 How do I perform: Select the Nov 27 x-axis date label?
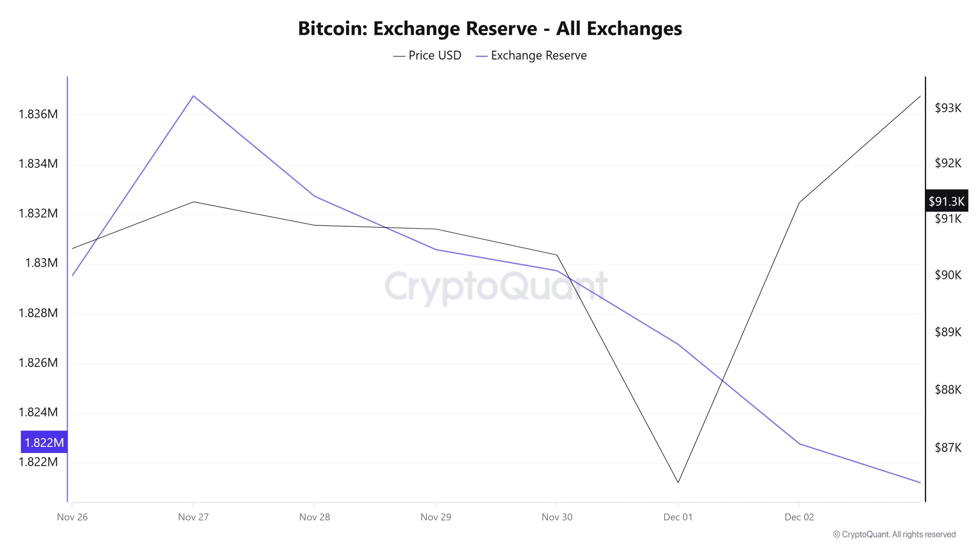point(193,517)
